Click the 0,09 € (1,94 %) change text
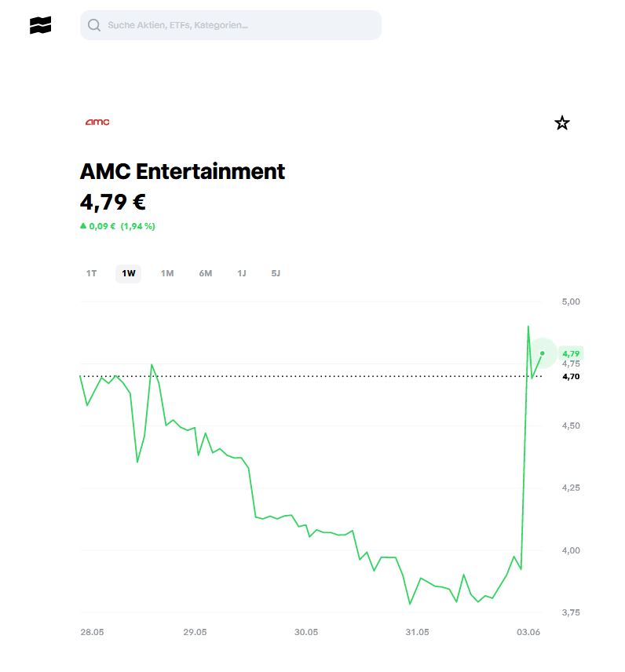 click(122, 226)
